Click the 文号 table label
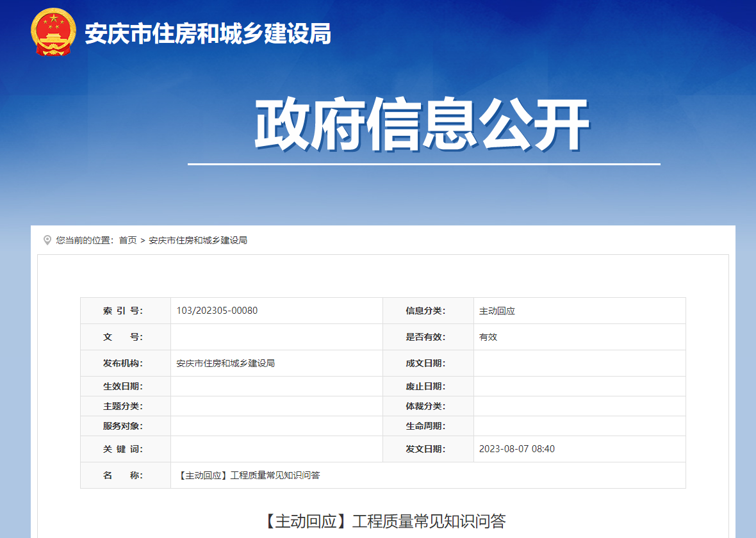Viewport: 756px width, 538px height. coord(126,336)
